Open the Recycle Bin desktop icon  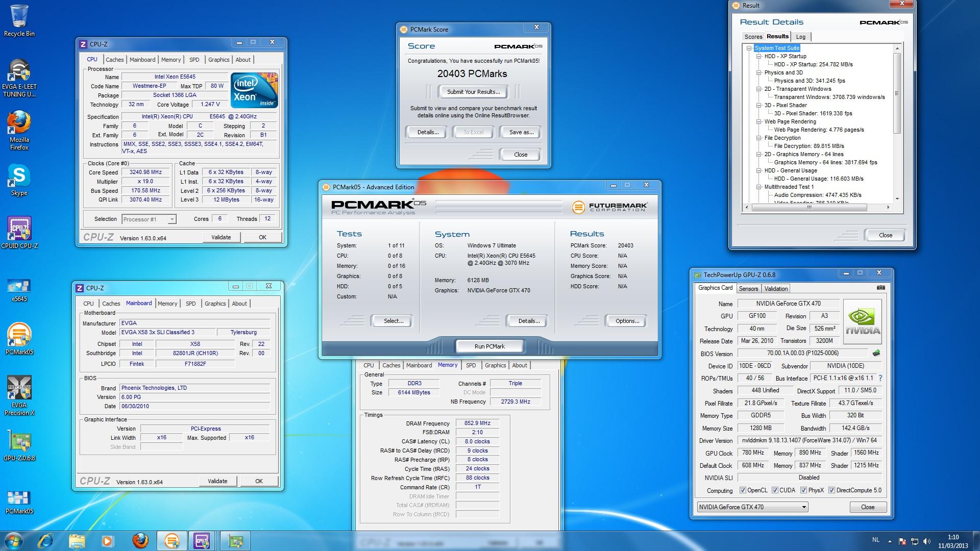pos(19,20)
